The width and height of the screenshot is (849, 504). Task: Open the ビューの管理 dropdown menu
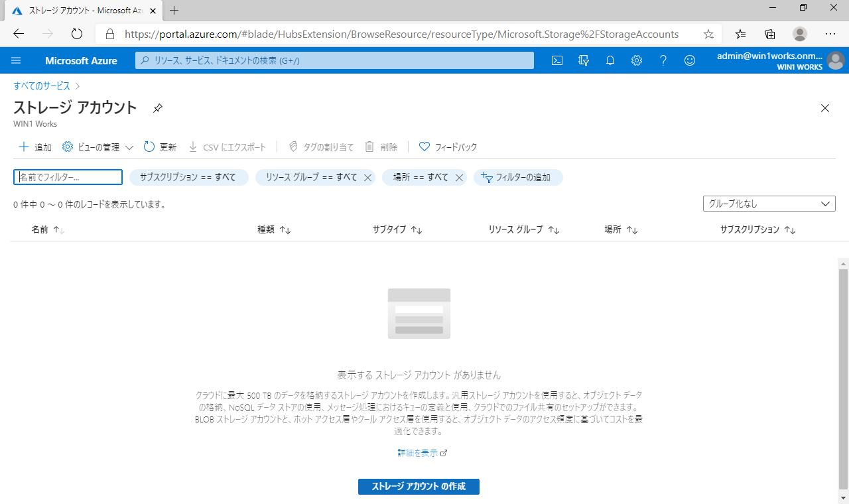[98, 147]
